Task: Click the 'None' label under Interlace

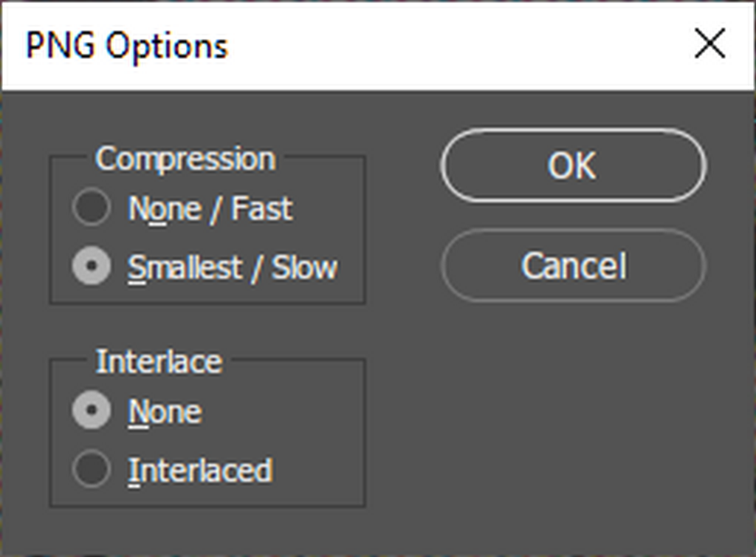Action: pyautogui.click(x=165, y=411)
